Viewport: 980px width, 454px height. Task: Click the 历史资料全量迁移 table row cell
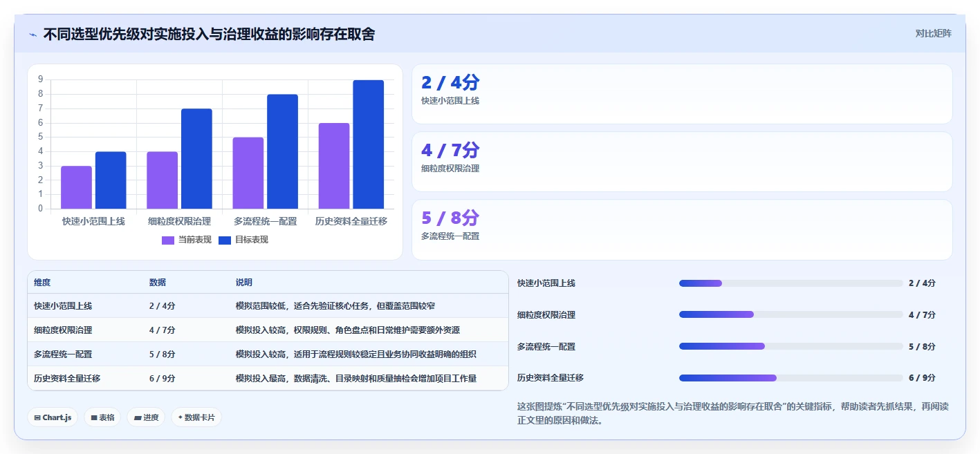[x=67, y=378]
